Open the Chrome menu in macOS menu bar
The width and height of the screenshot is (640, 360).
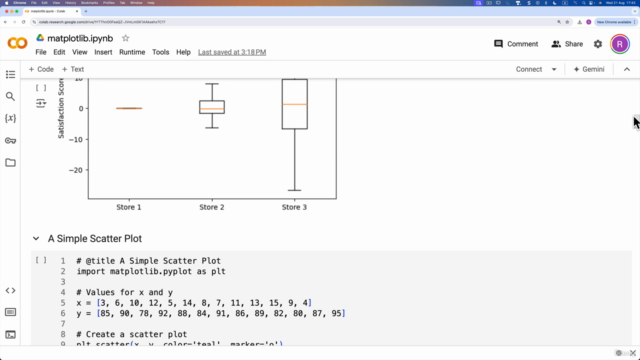pyautogui.click(x=20, y=3)
